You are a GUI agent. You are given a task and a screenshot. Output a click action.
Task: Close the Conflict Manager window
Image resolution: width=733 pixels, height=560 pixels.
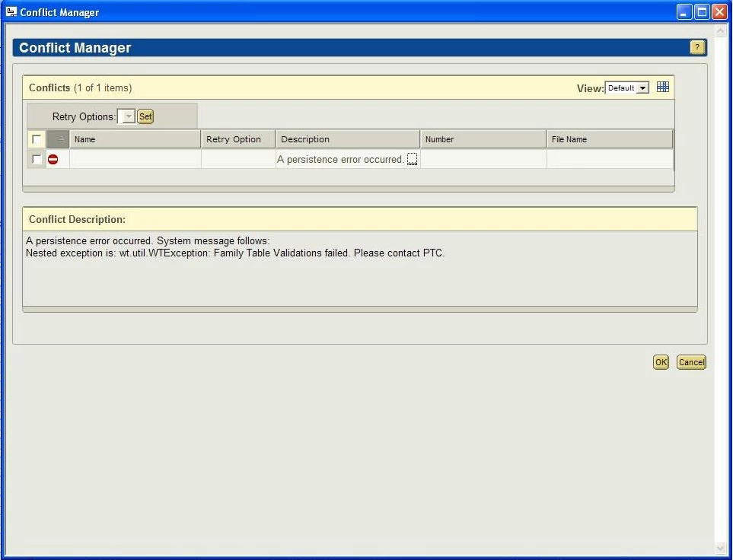719,12
